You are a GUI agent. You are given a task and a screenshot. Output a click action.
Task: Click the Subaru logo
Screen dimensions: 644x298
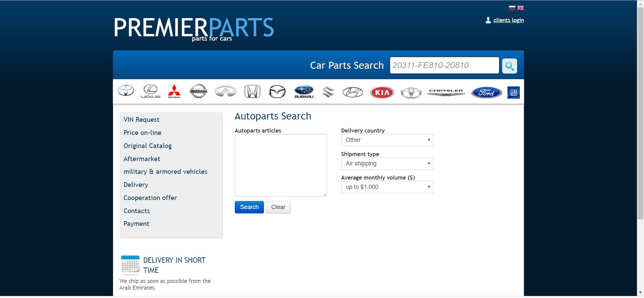(x=304, y=91)
